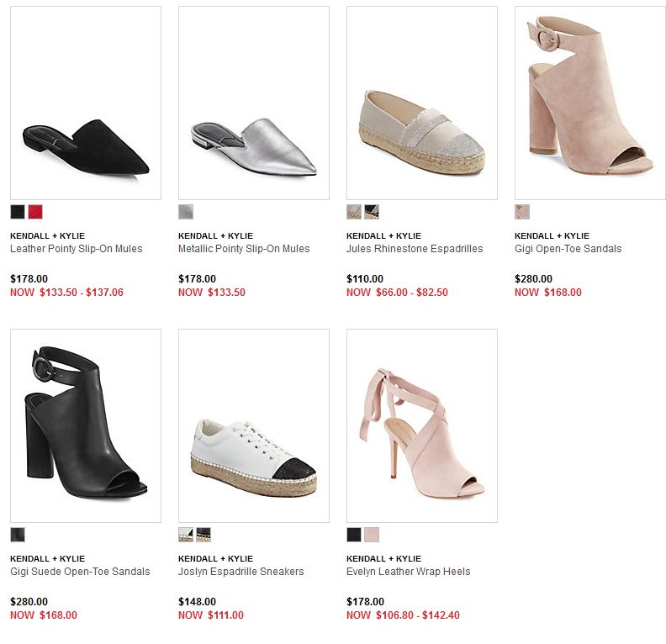This screenshot has height=644, width=666.
Task: View pink Evelyn wrap heel image
Action: pyautogui.click(x=422, y=425)
